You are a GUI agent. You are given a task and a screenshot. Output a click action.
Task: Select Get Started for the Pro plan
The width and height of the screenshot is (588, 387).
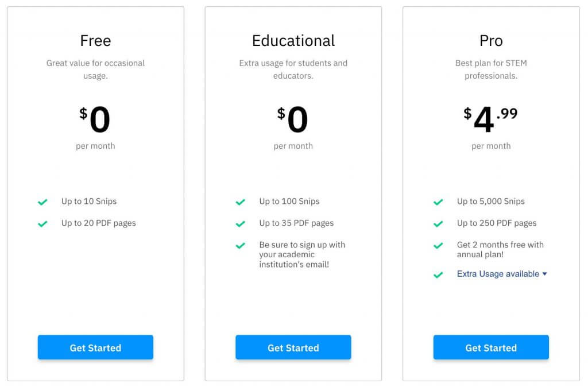pyautogui.click(x=491, y=347)
